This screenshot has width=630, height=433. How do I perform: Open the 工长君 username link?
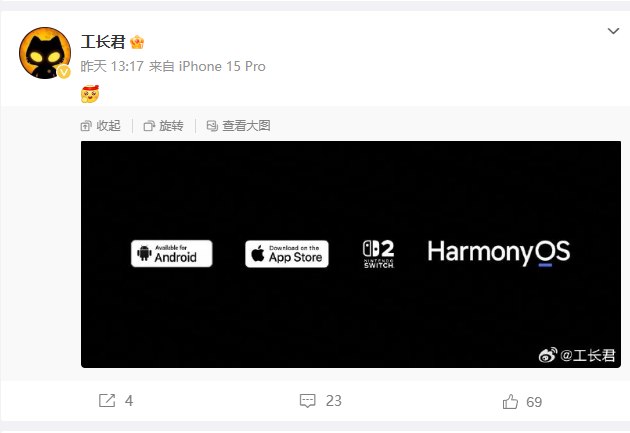103,42
